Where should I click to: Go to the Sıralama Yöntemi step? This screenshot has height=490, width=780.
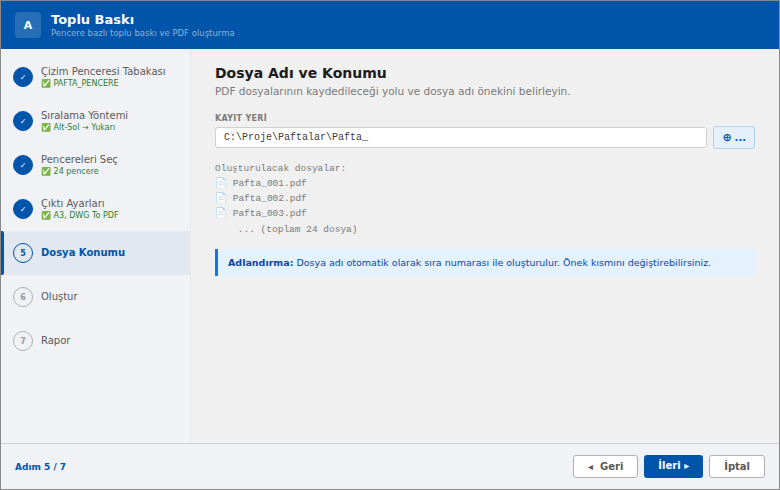pyautogui.click(x=96, y=121)
